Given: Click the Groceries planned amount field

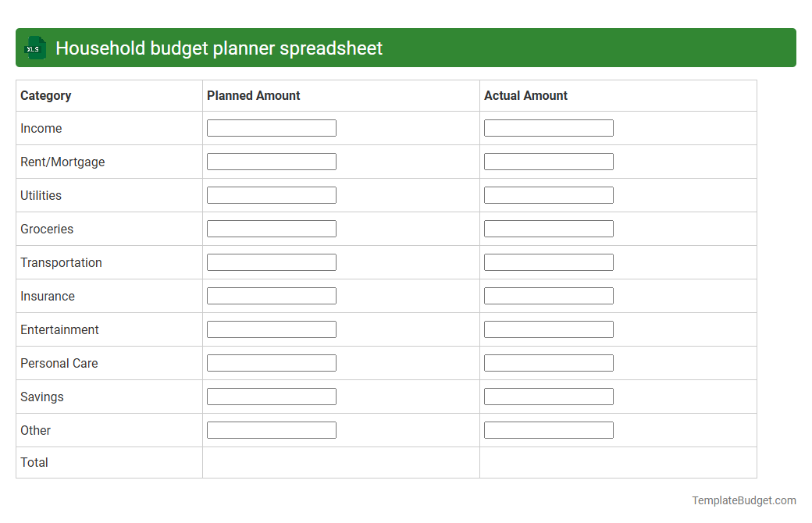Looking at the screenshot, I should tap(271, 228).
